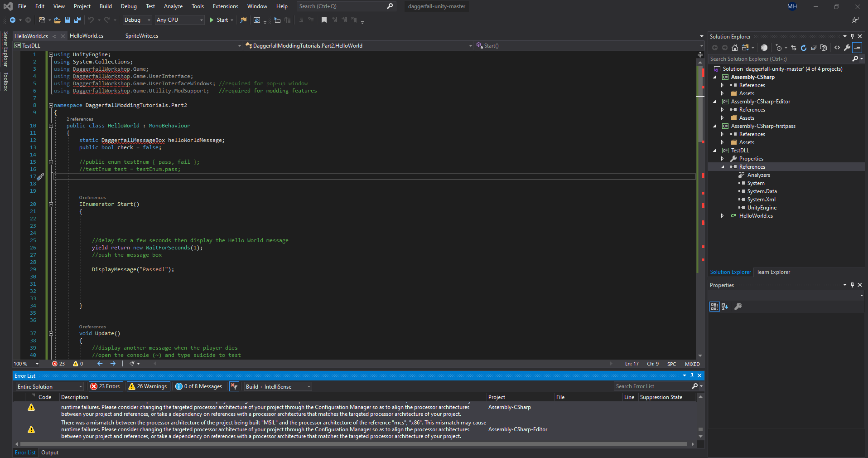Sync with Active Document in Solution Explorer

(794, 48)
